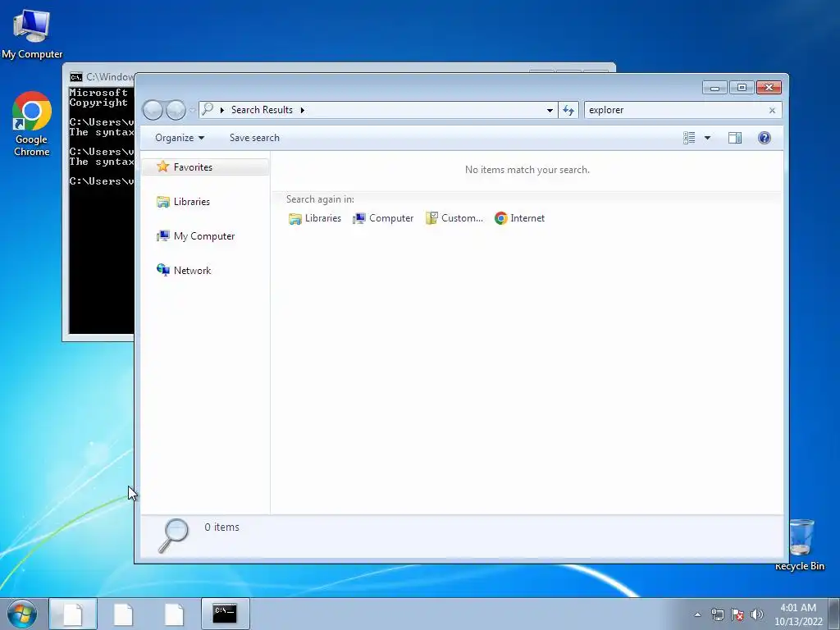Open Explorer help
Image resolution: width=840 pixels, height=630 pixels.
[765, 138]
